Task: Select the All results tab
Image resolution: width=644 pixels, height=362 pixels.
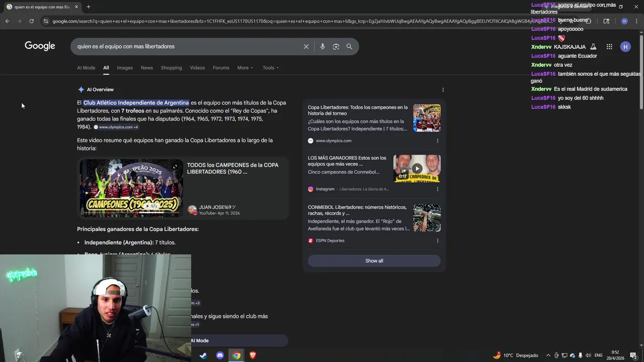Action: pyautogui.click(x=106, y=68)
